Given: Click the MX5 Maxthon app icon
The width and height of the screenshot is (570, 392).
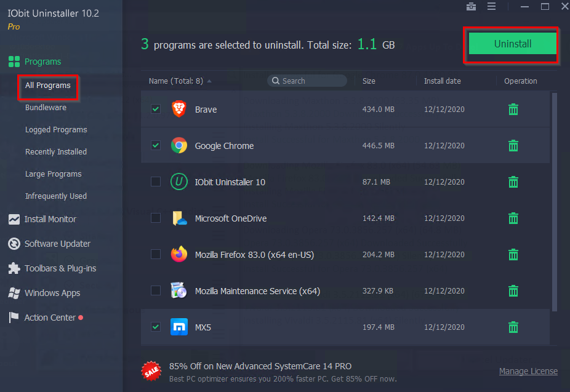Looking at the screenshot, I should point(179,327).
